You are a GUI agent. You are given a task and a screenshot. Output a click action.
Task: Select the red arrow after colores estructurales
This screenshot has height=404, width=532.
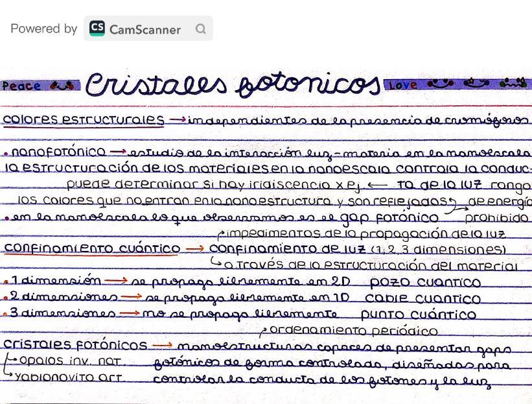click(178, 119)
